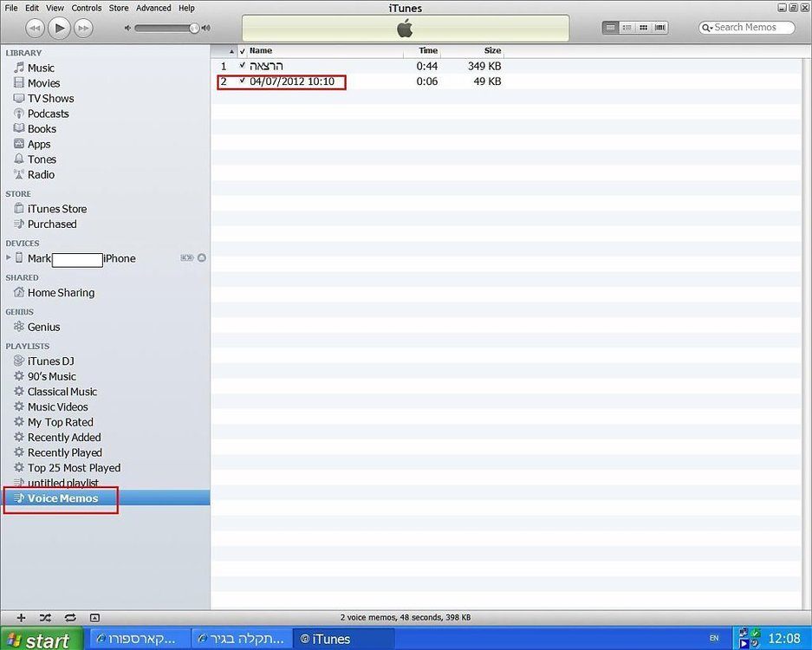Open the My Top Rated playlist
The height and width of the screenshot is (650, 812).
(x=60, y=422)
